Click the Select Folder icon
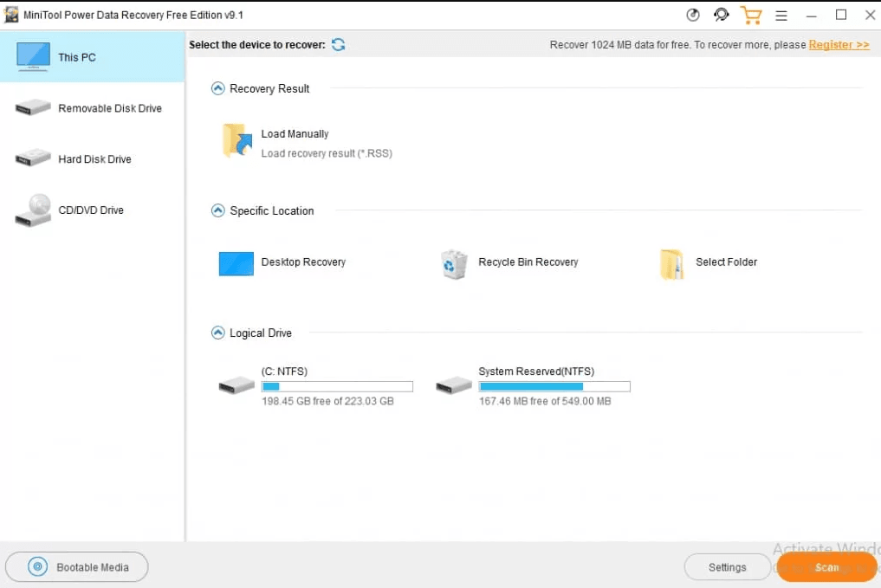 click(x=671, y=264)
